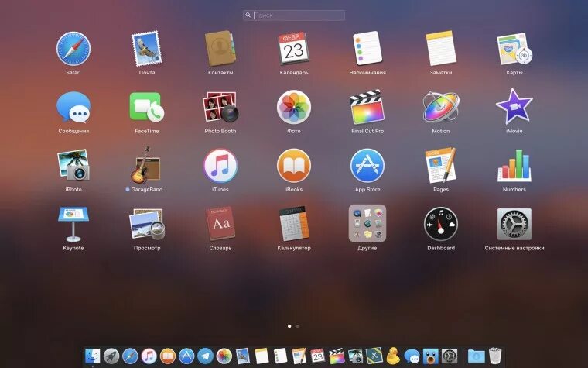This screenshot has width=588, height=368.
Task: Open the Motion app
Action: pyautogui.click(x=441, y=108)
